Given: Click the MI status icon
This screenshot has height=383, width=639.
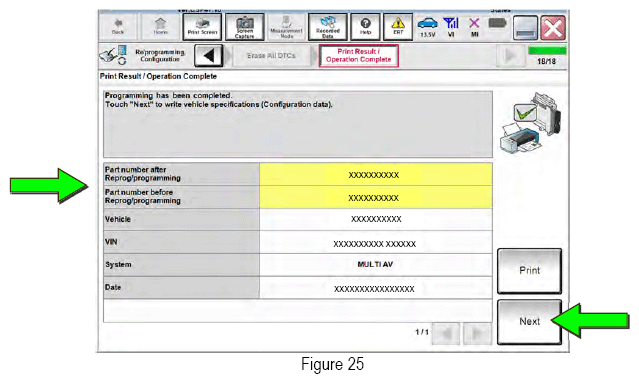Looking at the screenshot, I should click(474, 27).
